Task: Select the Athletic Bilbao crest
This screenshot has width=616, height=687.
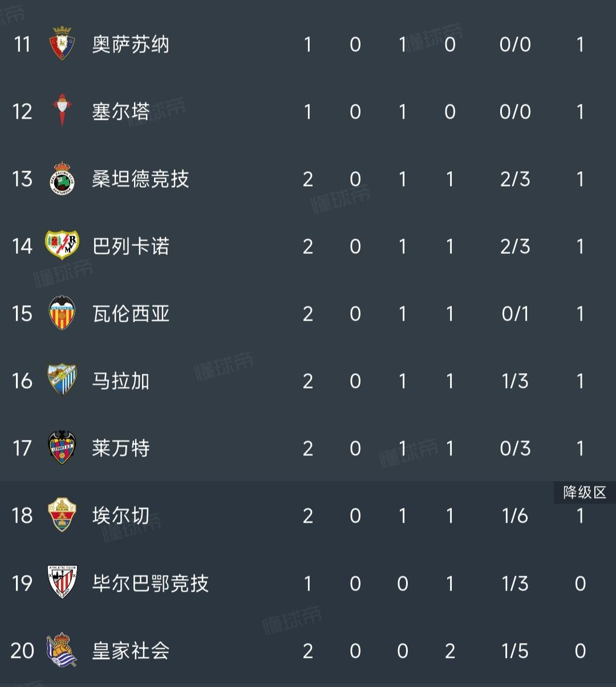Action: (62, 583)
